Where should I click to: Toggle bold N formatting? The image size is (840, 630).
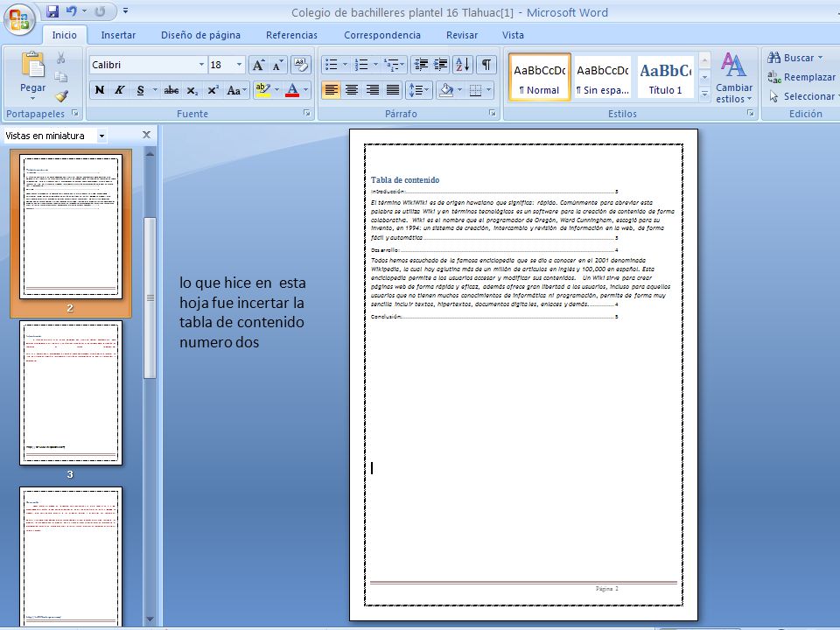point(100,90)
